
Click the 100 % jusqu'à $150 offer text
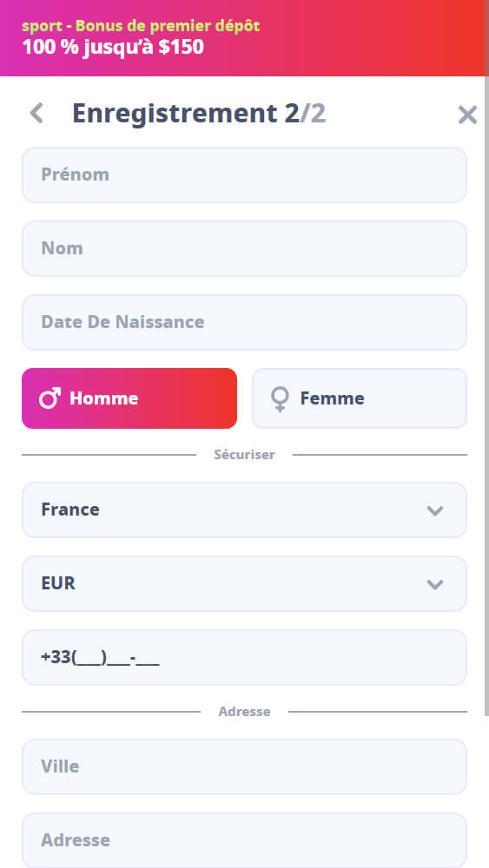113,48
